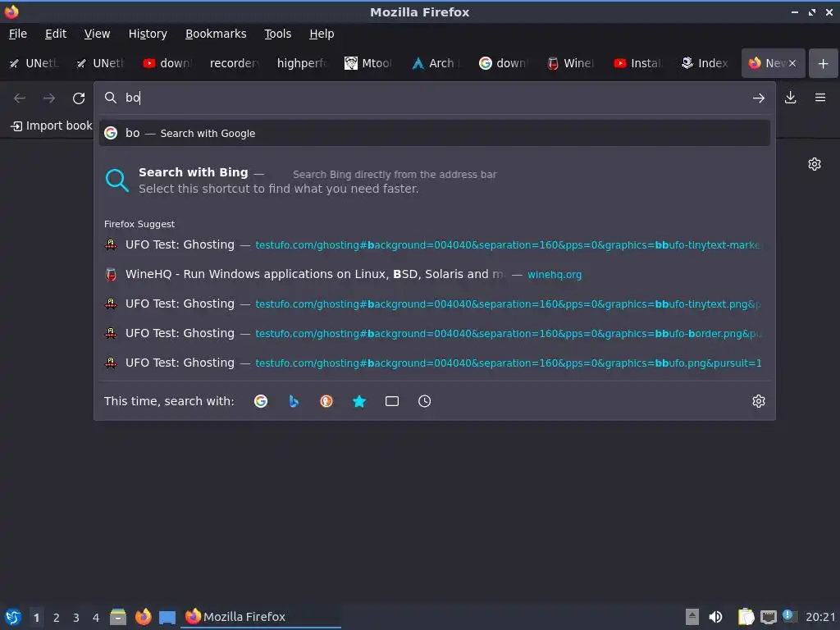Switch to the WineHQ tab
840x630 pixels.
[572, 63]
